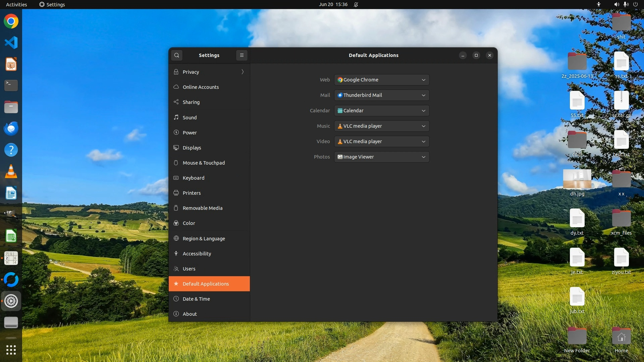Viewport: 644px width, 362px height.
Task: Select Keyboard in the settings sidebar
Action: [194, 178]
